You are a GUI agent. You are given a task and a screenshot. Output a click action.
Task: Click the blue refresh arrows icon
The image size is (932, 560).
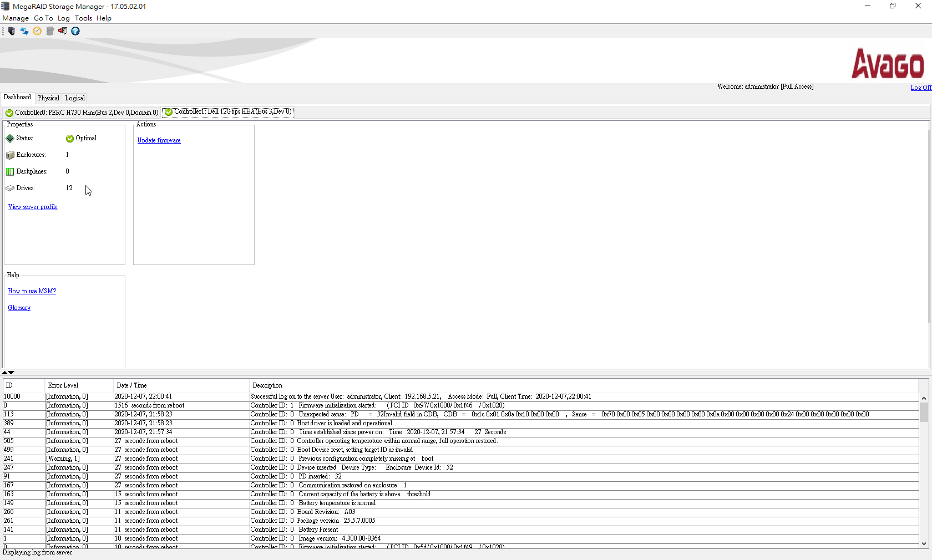pos(24,31)
